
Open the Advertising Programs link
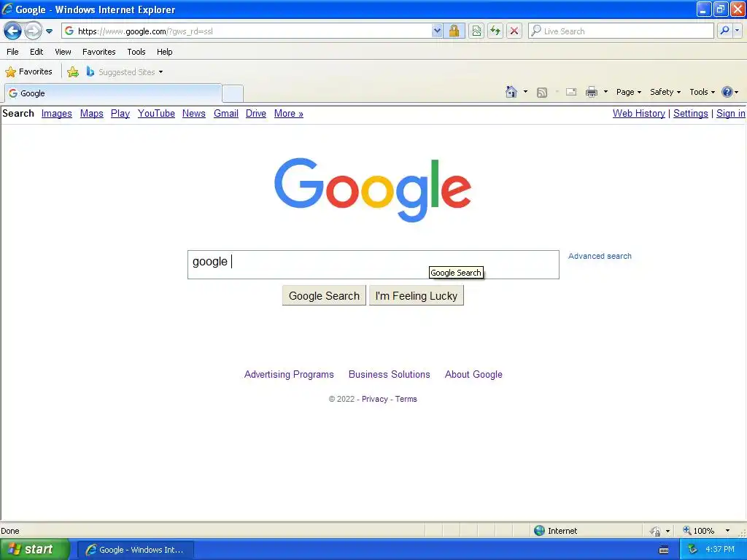[289, 374]
